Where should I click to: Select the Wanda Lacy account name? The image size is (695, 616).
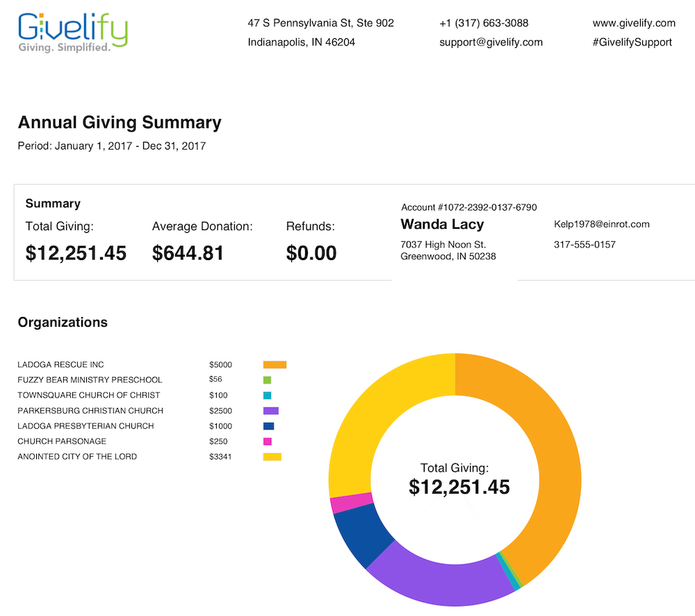coord(442,225)
